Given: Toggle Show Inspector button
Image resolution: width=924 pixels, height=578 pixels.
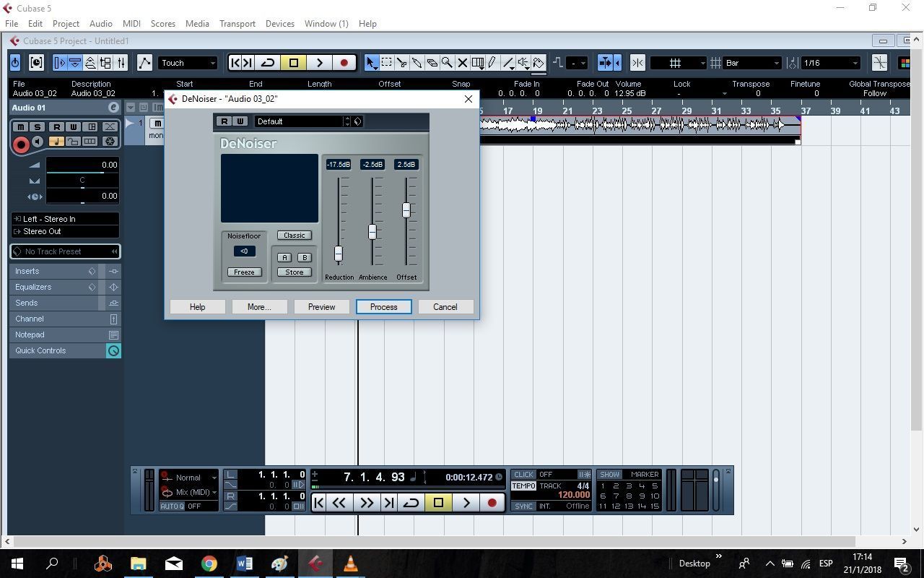Looking at the screenshot, I should pyautogui.click(x=59, y=63).
